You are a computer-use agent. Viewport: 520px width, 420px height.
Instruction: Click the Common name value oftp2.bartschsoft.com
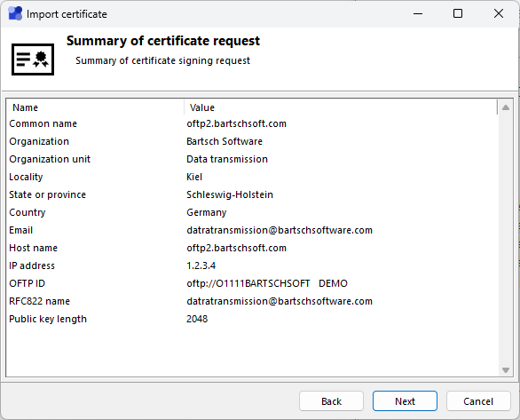pos(236,123)
